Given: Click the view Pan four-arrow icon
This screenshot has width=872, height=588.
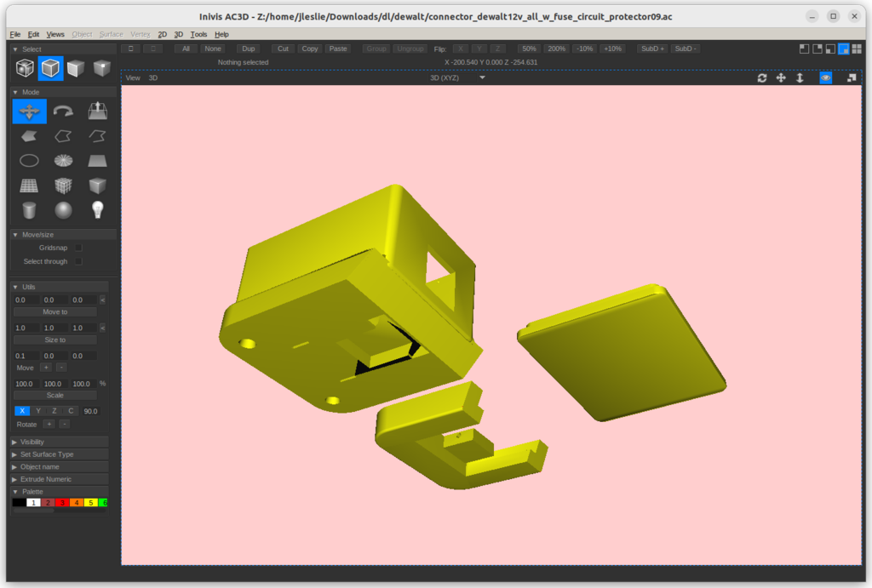Looking at the screenshot, I should (781, 77).
